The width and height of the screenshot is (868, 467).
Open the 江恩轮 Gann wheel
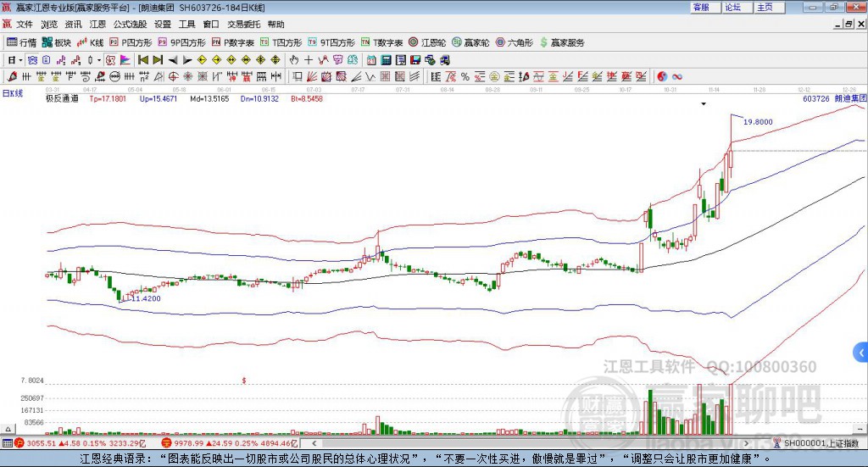point(427,42)
